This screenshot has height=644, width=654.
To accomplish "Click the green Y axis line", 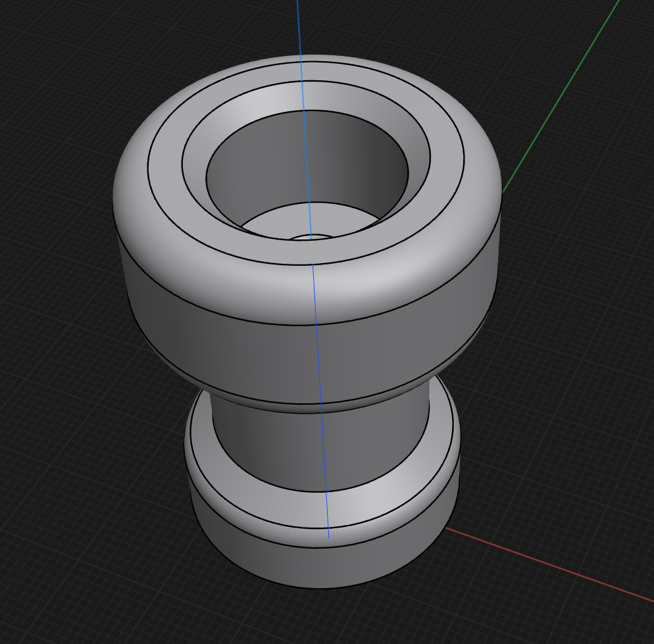I will click(x=561, y=96).
